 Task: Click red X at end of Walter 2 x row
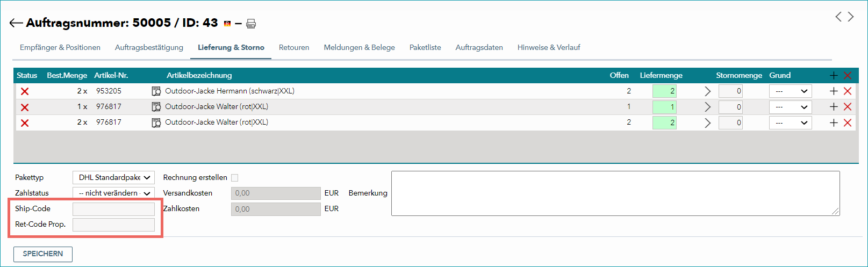coord(848,122)
